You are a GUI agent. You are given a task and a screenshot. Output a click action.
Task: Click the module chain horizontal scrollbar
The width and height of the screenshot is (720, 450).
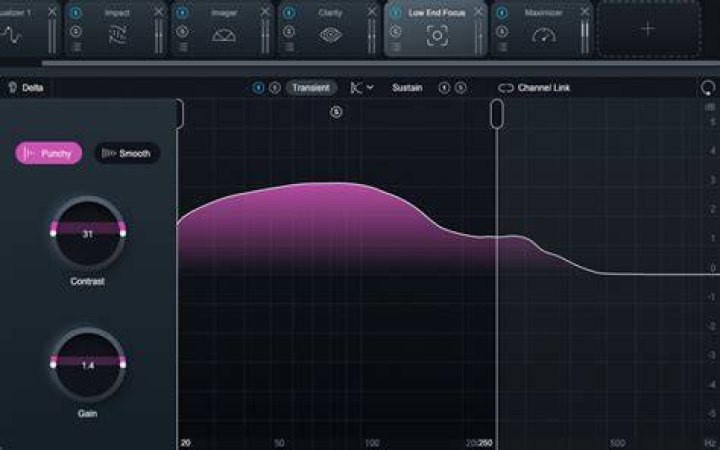[x=381, y=63]
